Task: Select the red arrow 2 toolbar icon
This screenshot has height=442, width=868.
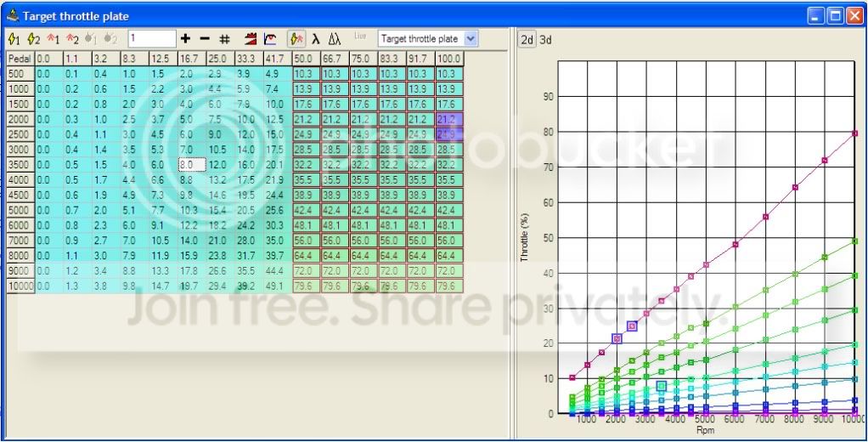Action: point(72,39)
